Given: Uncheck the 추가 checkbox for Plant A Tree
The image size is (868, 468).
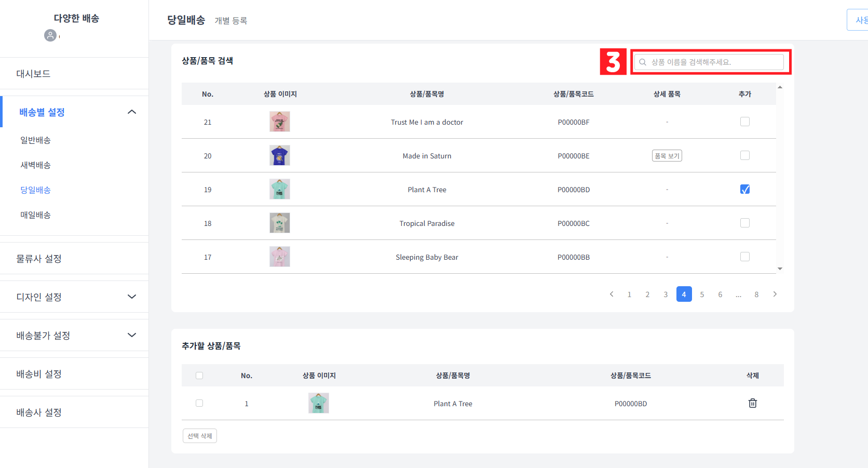Looking at the screenshot, I should tap(745, 189).
